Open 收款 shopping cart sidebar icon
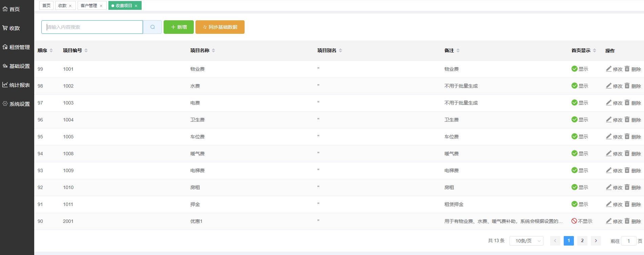This screenshot has height=255, width=644. [x=5, y=28]
